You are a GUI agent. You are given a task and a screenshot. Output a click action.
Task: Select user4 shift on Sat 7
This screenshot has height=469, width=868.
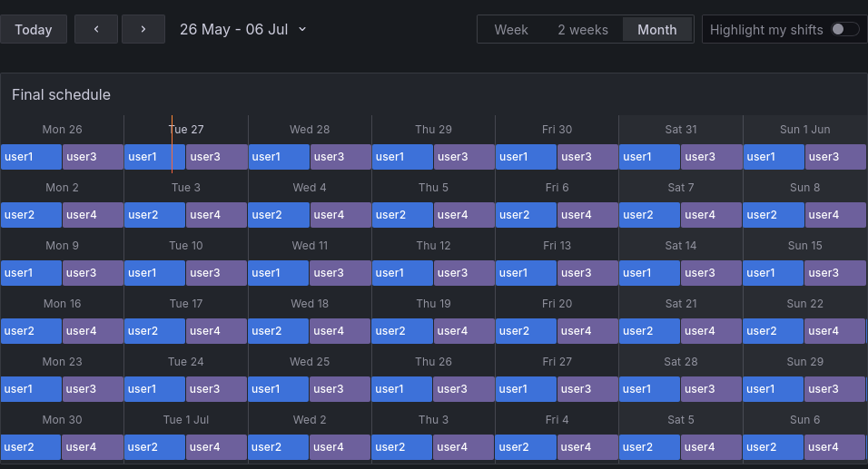point(712,215)
